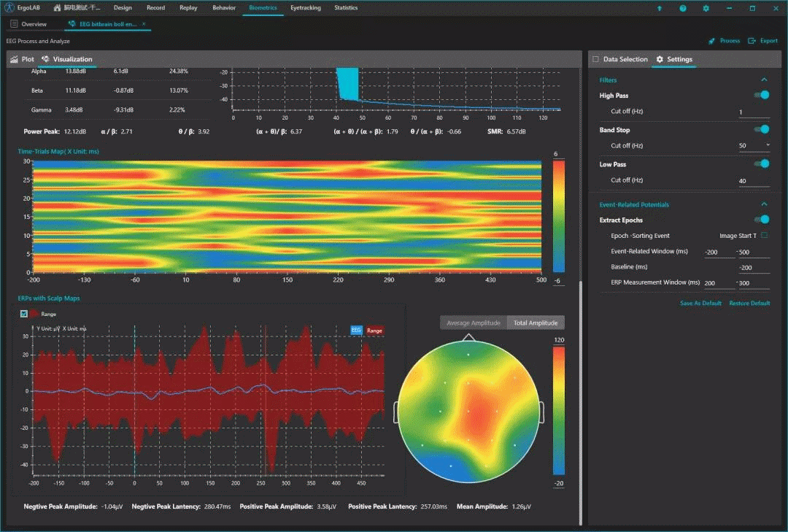Toggle the Extract Epochs switch

pyautogui.click(x=762, y=220)
